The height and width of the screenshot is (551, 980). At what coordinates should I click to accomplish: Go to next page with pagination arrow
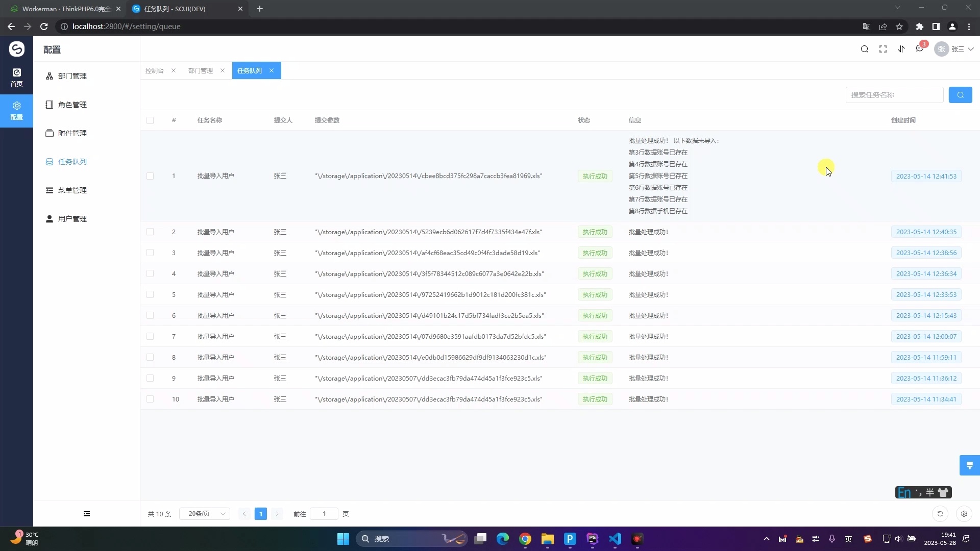pyautogui.click(x=277, y=514)
